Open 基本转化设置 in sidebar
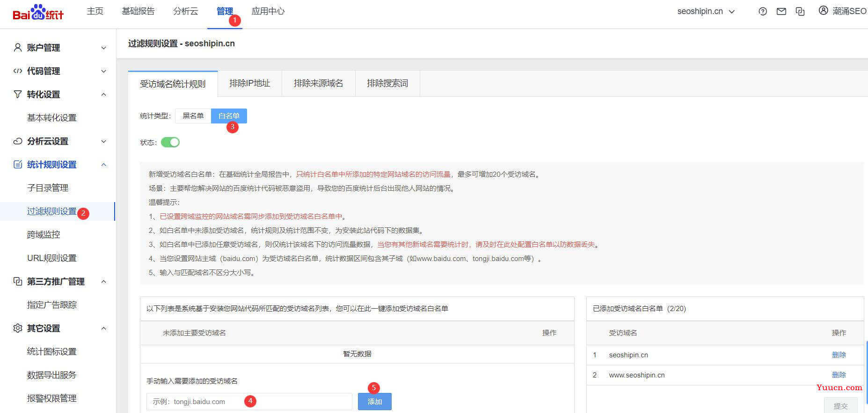868x413 pixels. point(52,118)
